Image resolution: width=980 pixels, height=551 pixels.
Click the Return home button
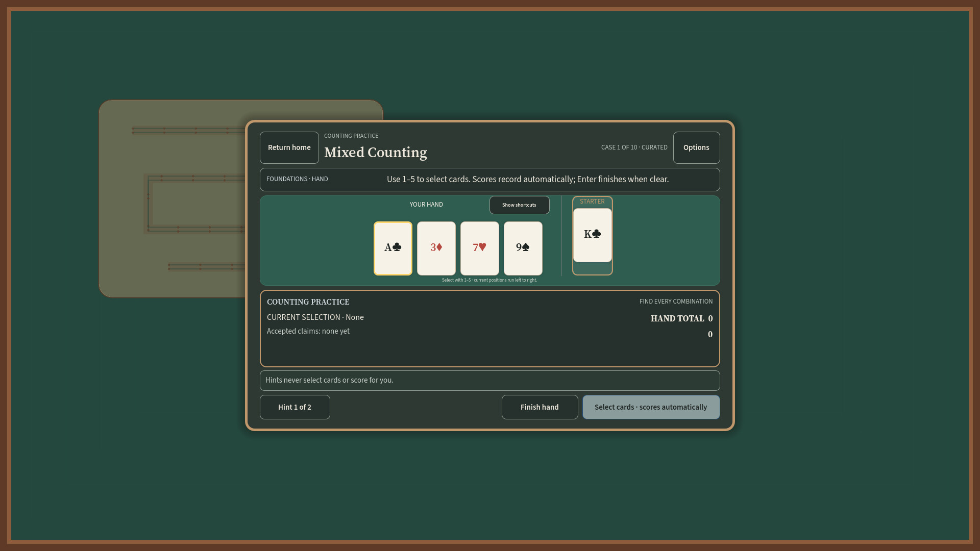(289, 147)
